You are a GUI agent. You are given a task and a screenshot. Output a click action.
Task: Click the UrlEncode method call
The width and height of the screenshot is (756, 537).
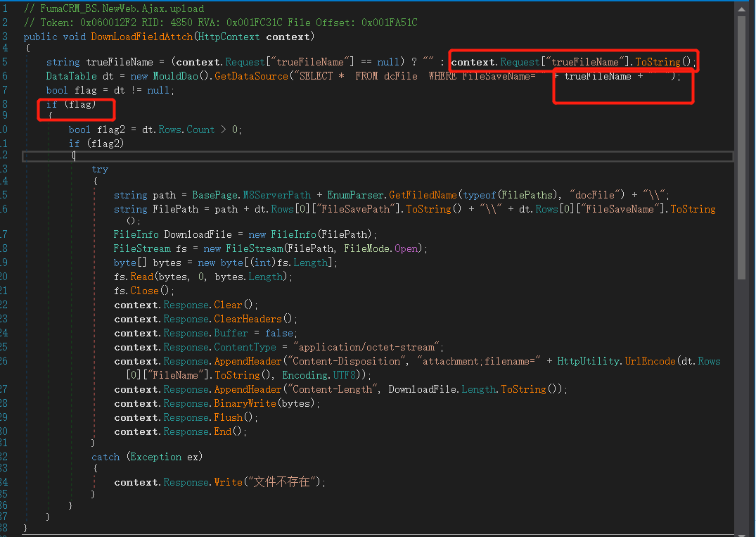tap(651, 361)
